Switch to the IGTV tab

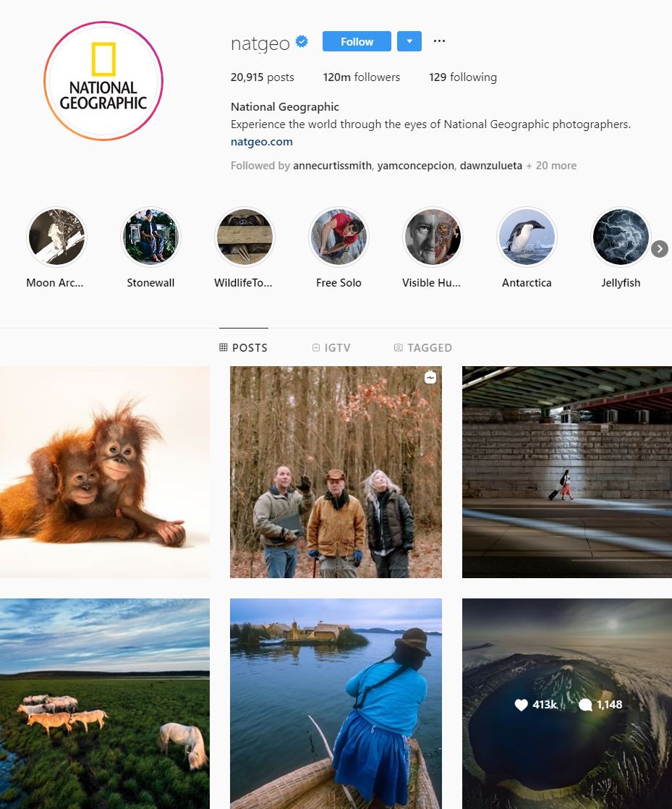(x=331, y=348)
